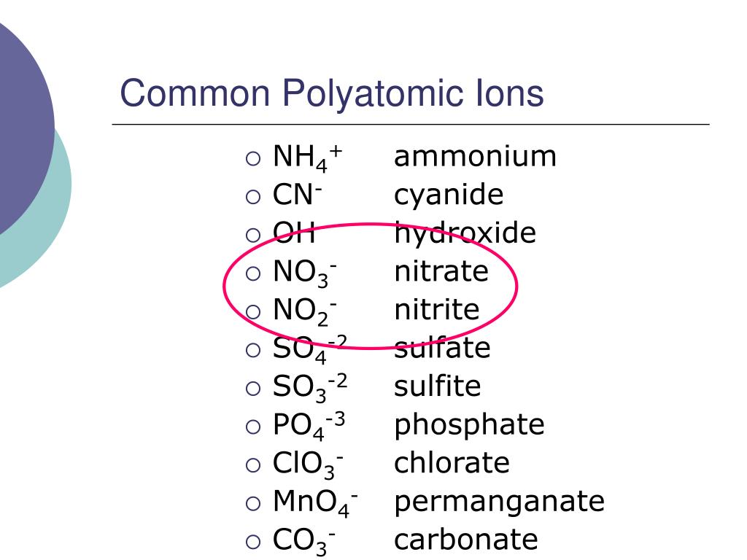Click the word nitrate
747x560 pixels.
441,271
